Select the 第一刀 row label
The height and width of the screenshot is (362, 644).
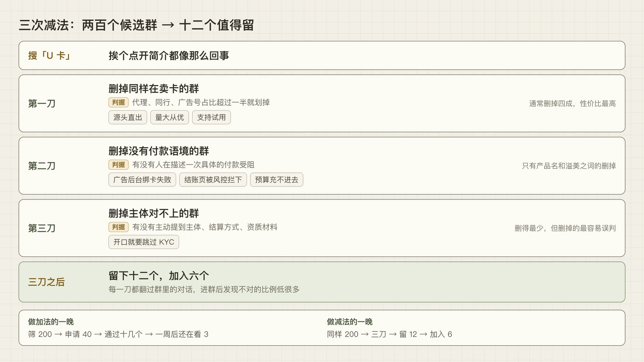pos(42,104)
